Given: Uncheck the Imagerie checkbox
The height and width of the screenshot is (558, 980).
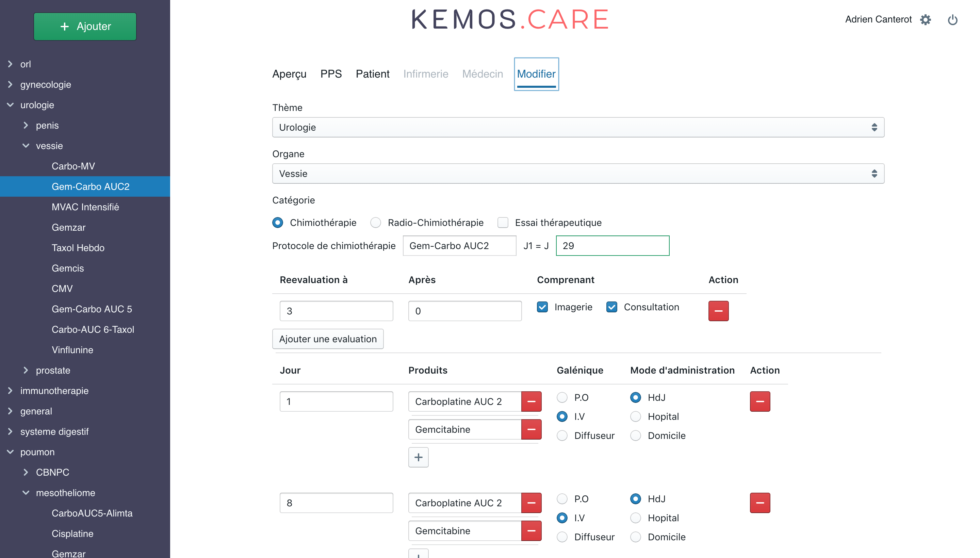Looking at the screenshot, I should tap(542, 307).
